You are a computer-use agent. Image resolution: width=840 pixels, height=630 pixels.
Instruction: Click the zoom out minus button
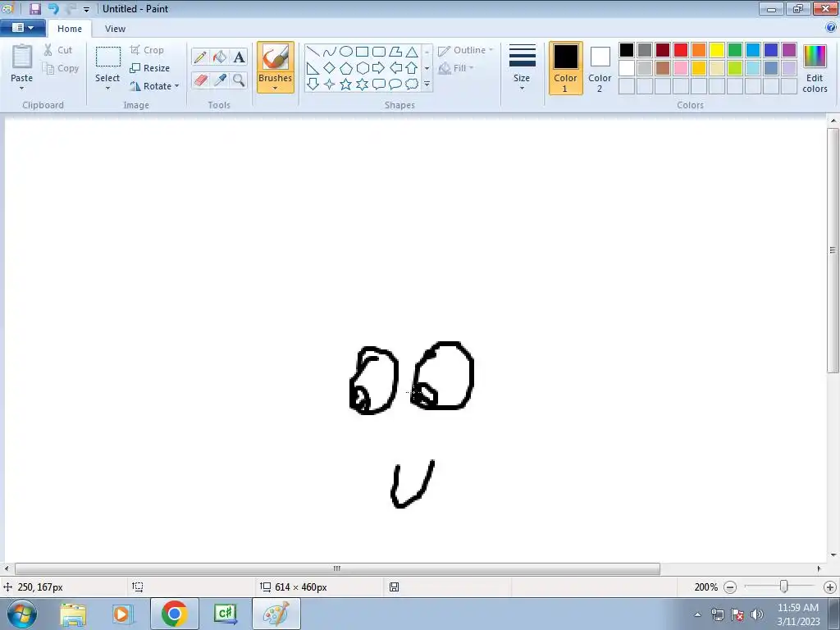point(729,587)
